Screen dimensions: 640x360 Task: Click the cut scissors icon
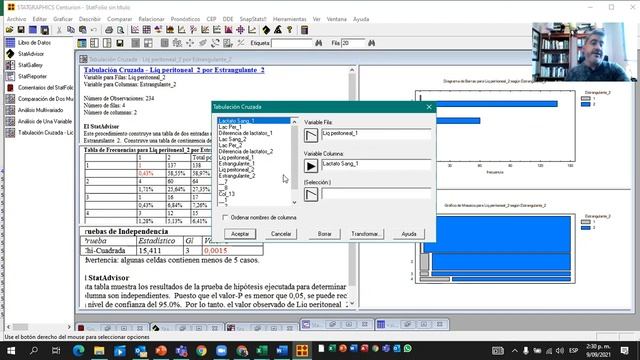59,30
